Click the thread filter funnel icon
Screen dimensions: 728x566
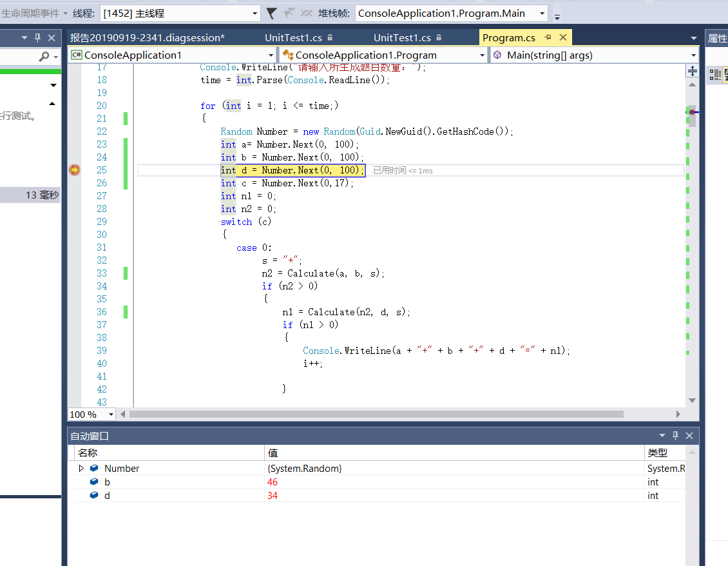point(272,14)
